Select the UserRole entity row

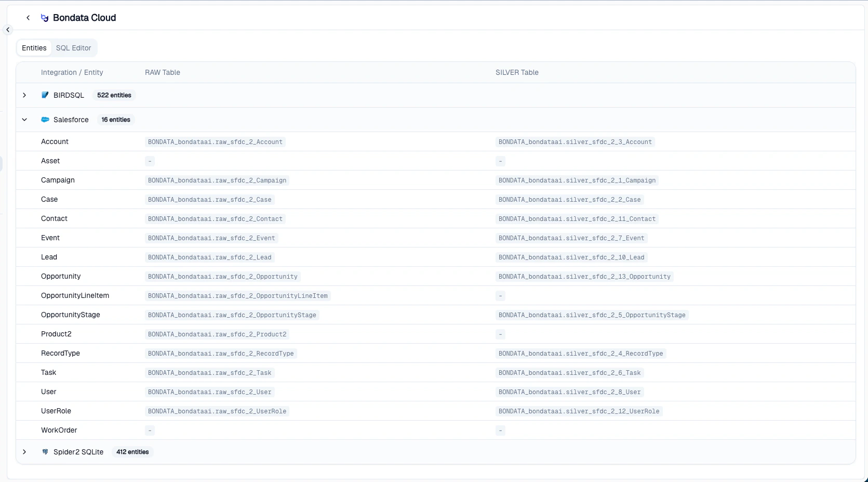click(x=436, y=411)
